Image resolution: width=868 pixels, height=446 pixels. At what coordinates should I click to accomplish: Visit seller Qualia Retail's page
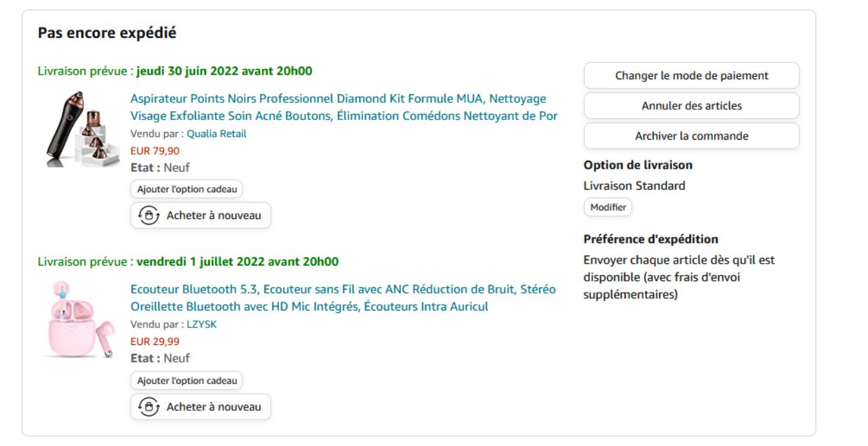(216, 134)
